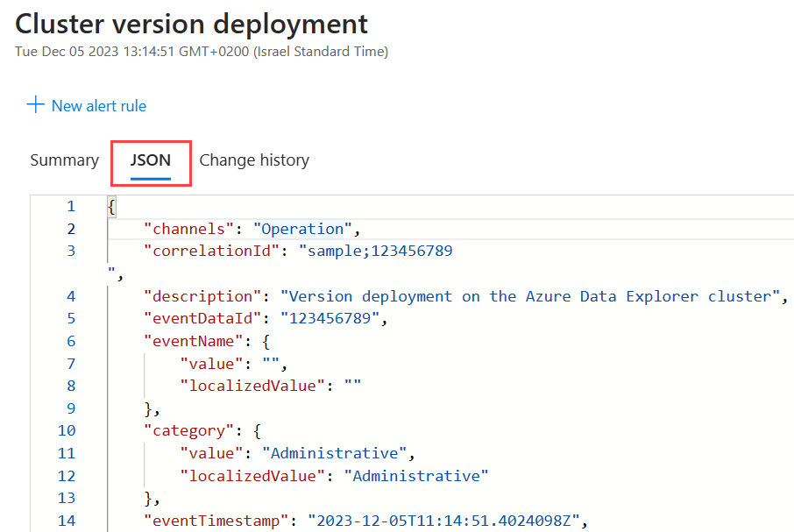Click line number 1 in the gutter

(x=71, y=207)
